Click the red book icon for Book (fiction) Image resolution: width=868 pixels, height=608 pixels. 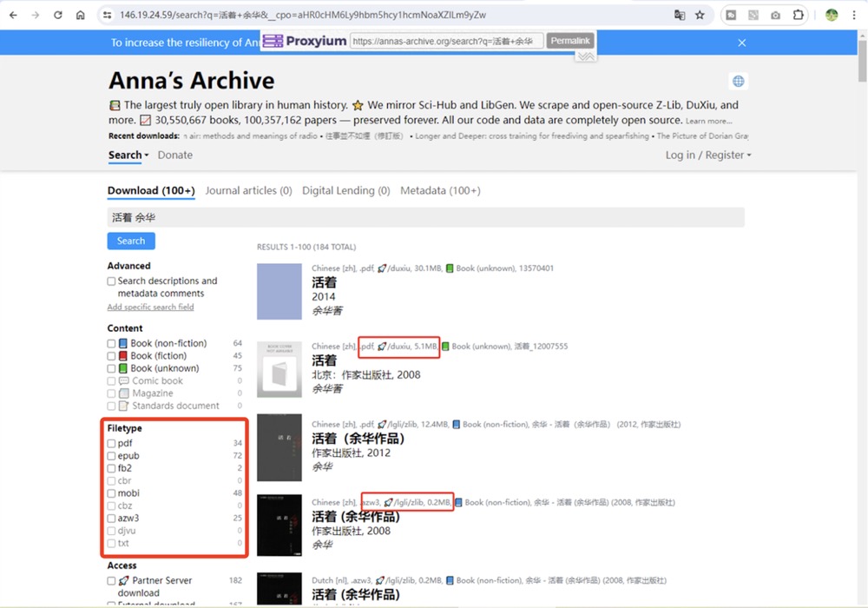[123, 356]
